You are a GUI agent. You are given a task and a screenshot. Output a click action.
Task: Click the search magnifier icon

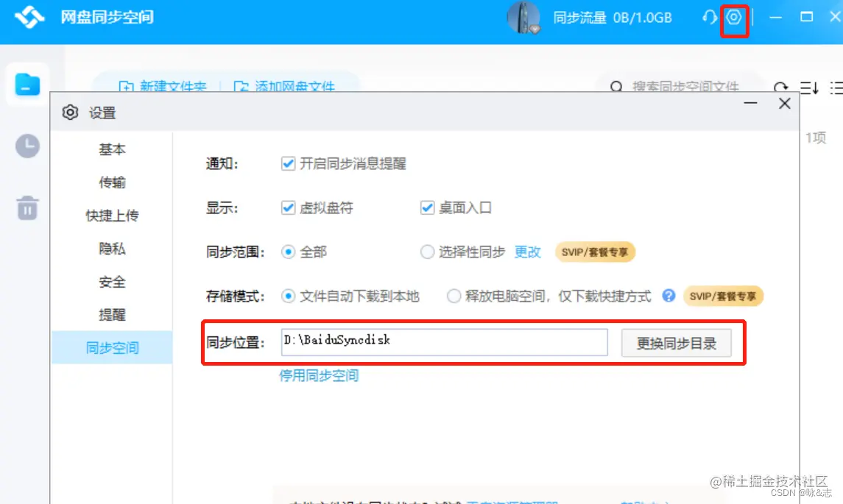(617, 87)
